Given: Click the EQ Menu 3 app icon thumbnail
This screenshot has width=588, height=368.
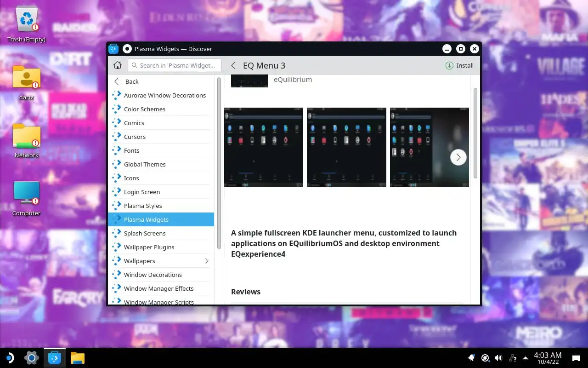Looking at the screenshot, I should (249, 81).
